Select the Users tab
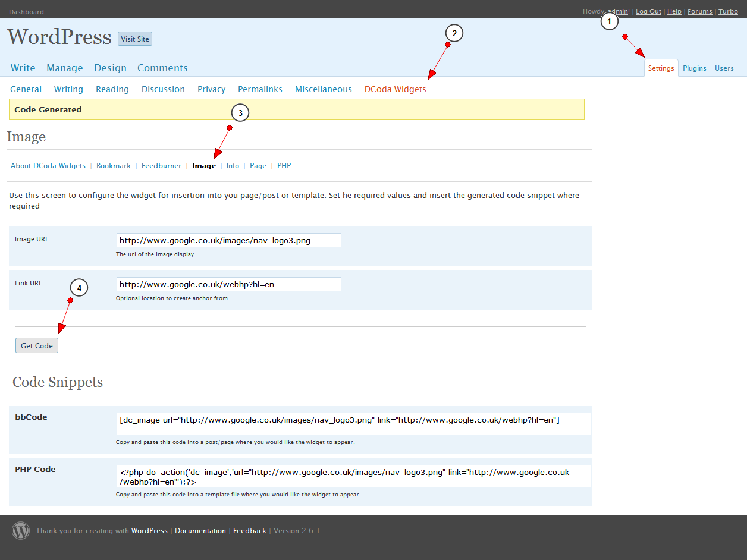The width and height of the screenshot is (747, 560). [x=724, y=68]
